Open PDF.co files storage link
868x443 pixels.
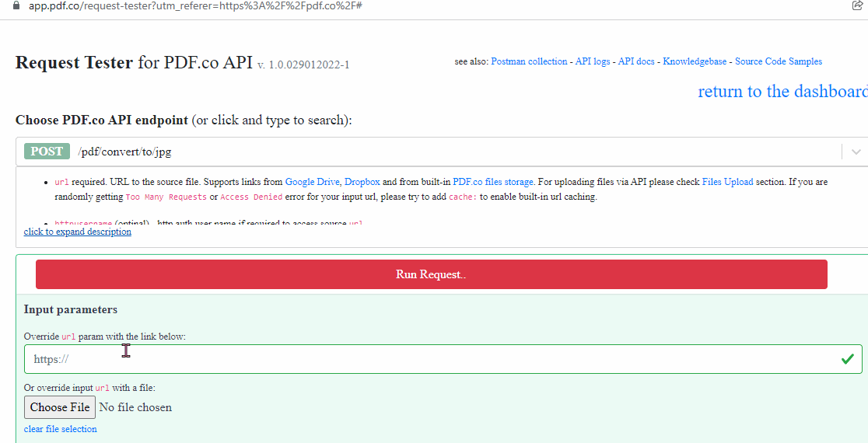coord(493,181)
